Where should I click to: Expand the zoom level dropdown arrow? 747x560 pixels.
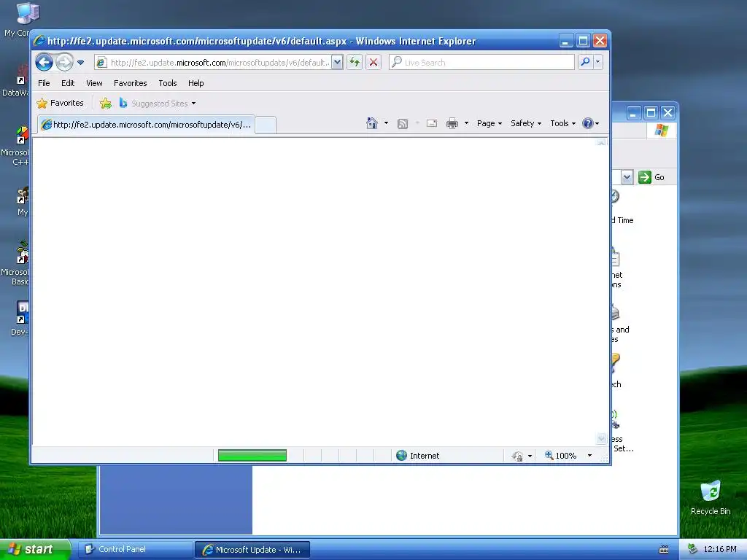coord(589,456)
